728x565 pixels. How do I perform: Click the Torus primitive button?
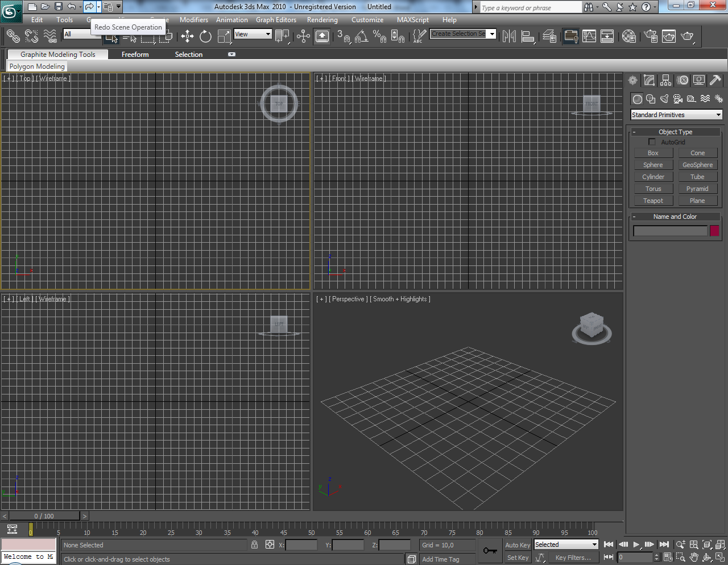point(653,189)
